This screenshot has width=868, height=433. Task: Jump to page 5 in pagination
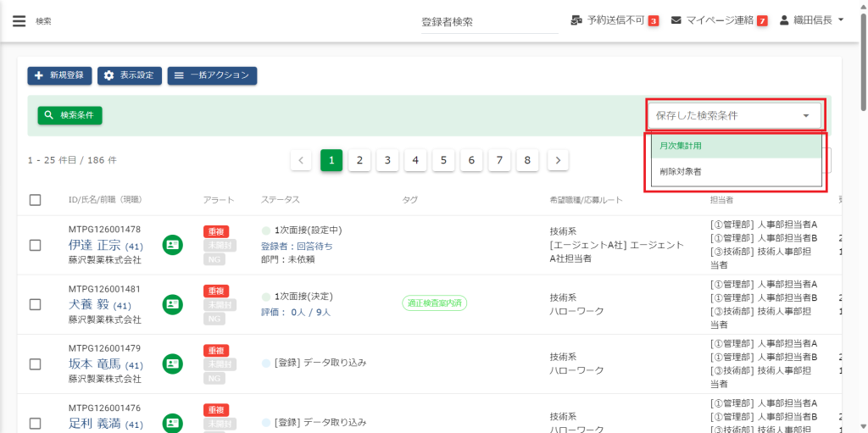443,160
